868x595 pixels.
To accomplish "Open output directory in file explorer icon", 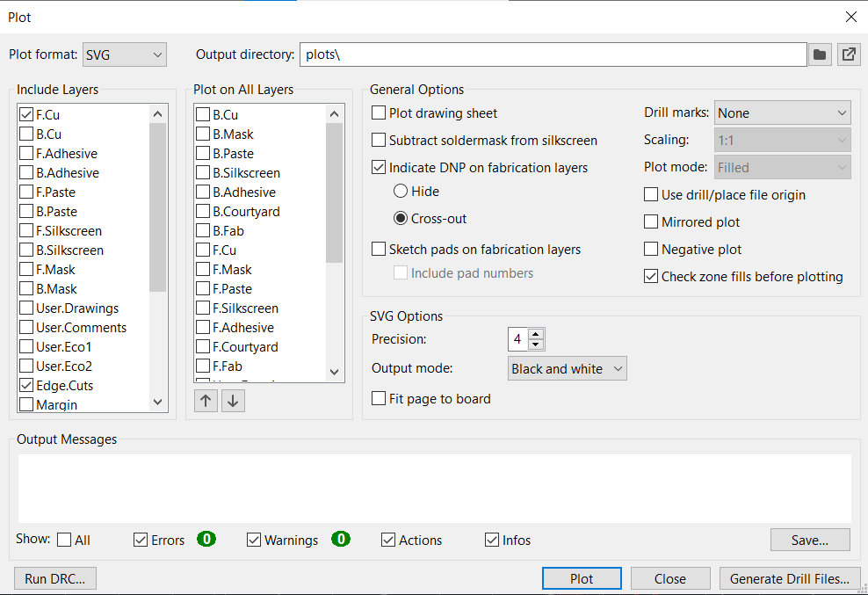I will pos(849,54).
